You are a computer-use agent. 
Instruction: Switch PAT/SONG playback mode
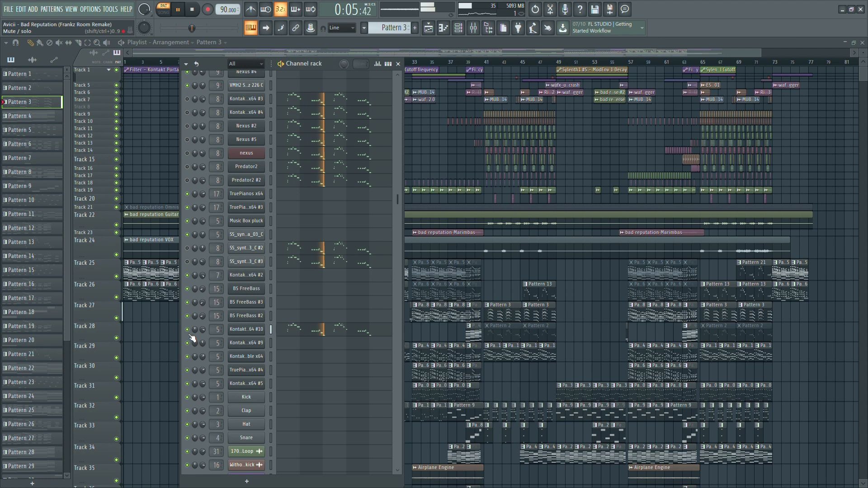point(163,9)
